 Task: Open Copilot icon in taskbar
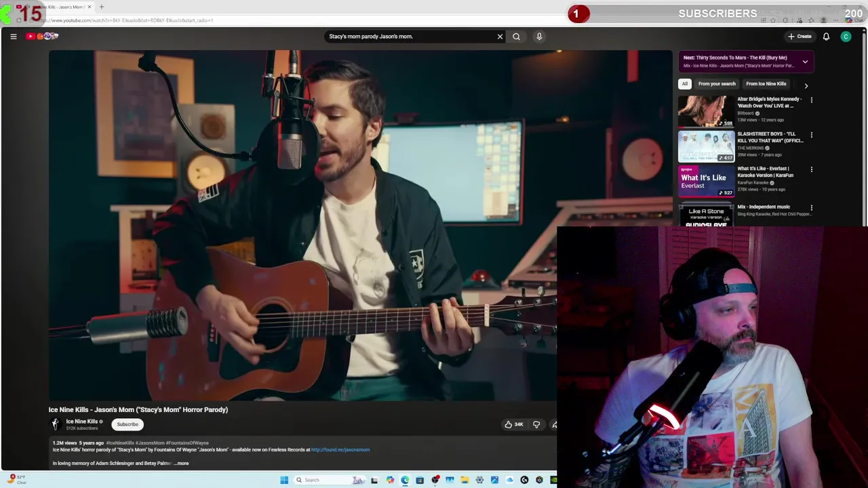390,480
